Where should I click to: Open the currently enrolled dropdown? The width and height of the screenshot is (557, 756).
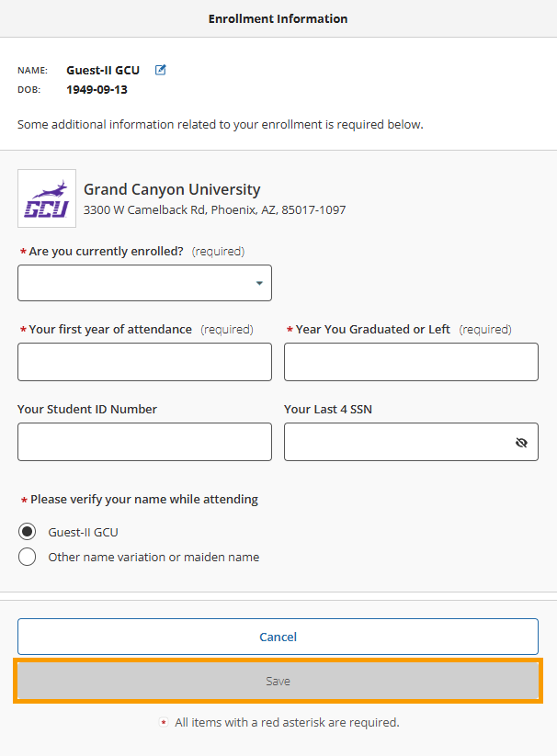[x=144, y=283]
